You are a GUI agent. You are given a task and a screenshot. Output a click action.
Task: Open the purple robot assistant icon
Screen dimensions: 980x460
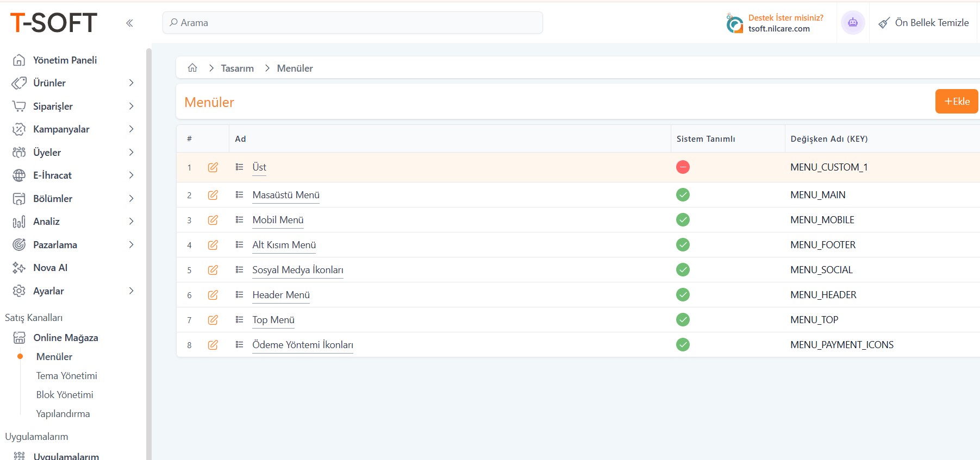tap(852, 23)
